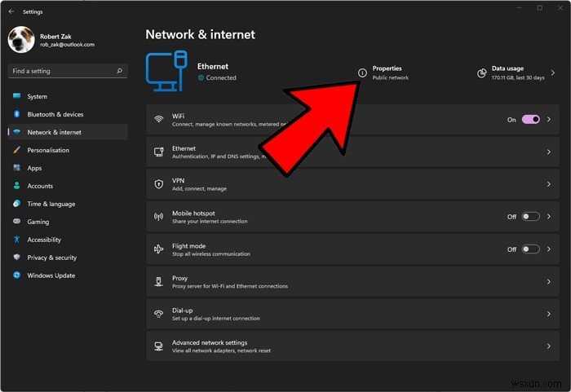
Task: Open the Apps sidebar icon
Action: 17,168
